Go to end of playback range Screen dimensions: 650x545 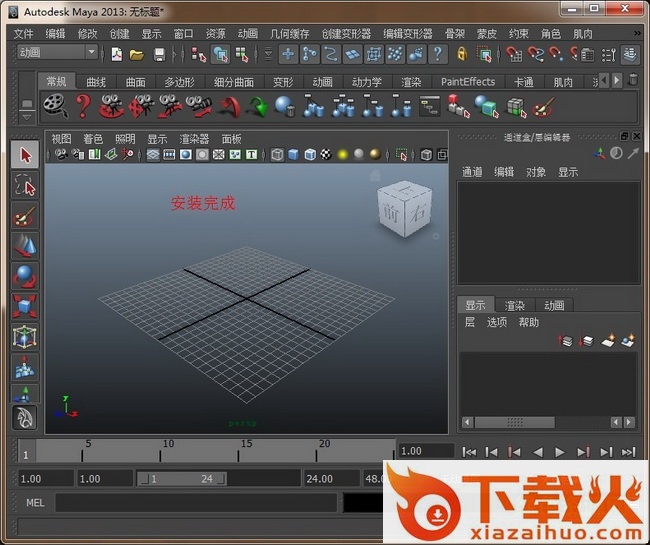coord(628,452)
